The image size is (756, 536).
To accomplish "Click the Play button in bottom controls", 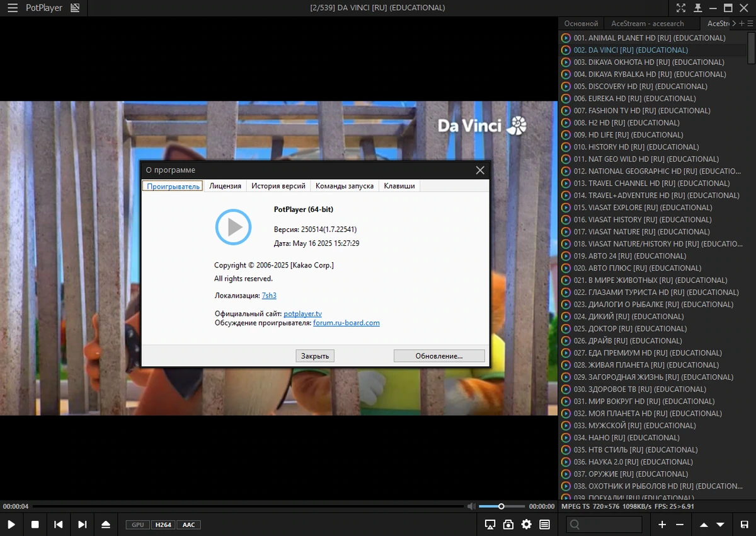I will (x=11, y=524).
